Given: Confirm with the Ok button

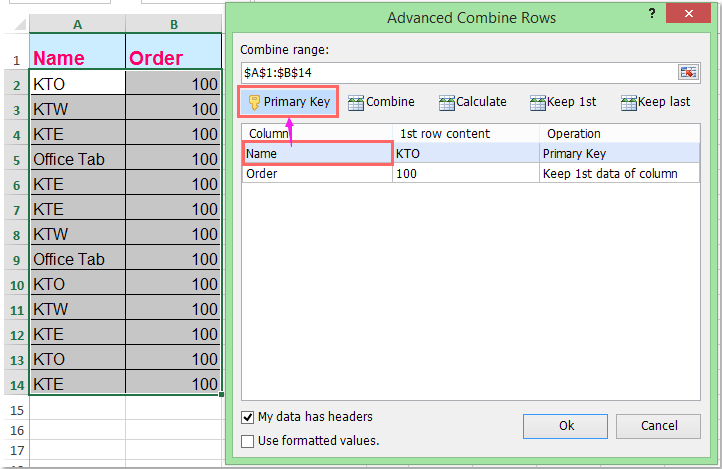Looking at the screenshot, I should click(565, 426).
